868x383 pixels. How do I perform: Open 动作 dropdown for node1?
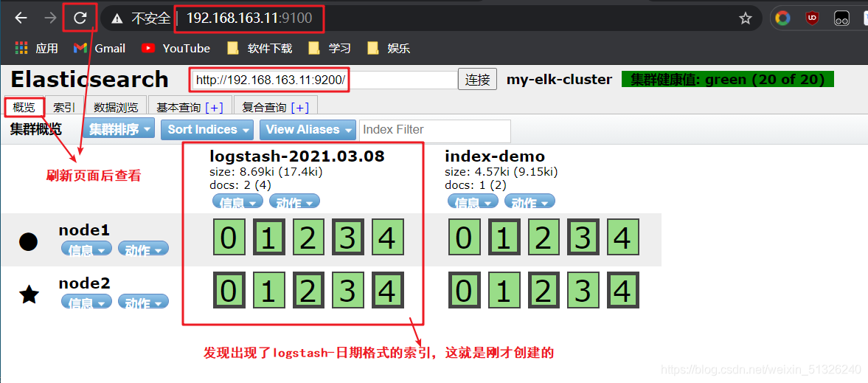143,249
